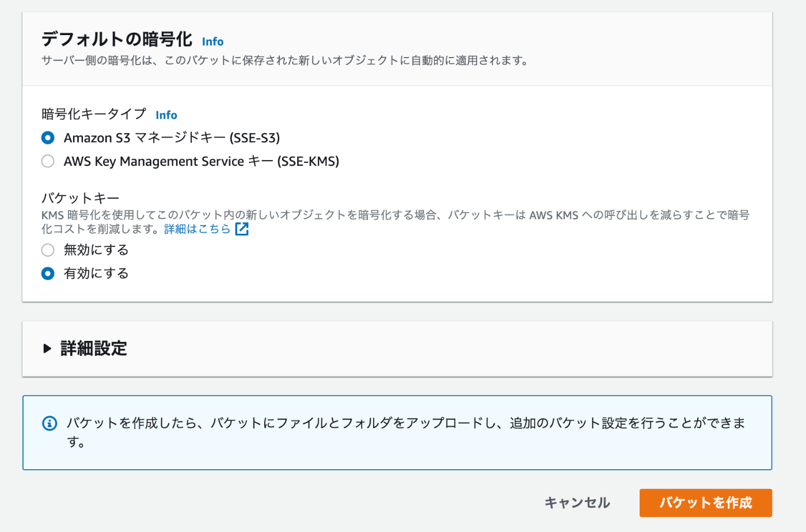Click the キャンセル button
The width and height of the screenshot is (806, 532).
(x=577, y=503)
